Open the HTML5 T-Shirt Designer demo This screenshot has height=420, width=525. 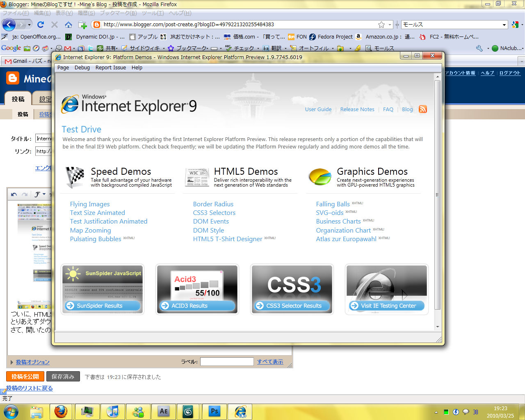point(228,239)
